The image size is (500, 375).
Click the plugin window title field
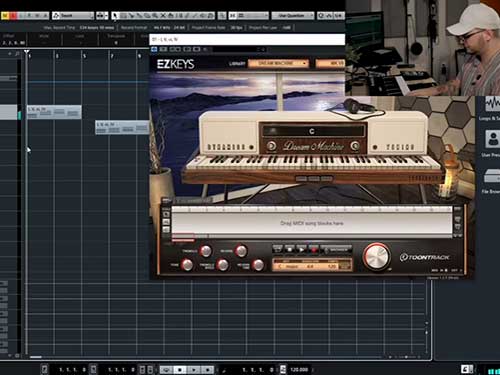247,39
